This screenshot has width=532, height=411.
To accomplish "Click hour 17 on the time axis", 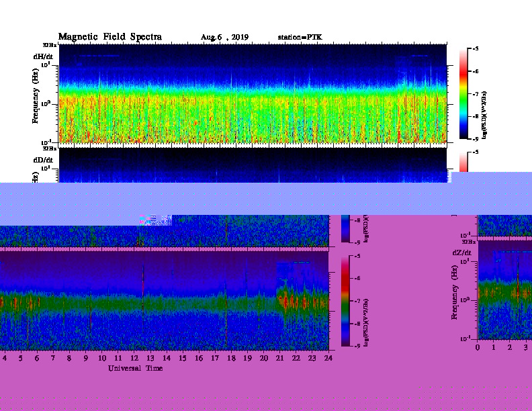I will [x=215, y=358].
